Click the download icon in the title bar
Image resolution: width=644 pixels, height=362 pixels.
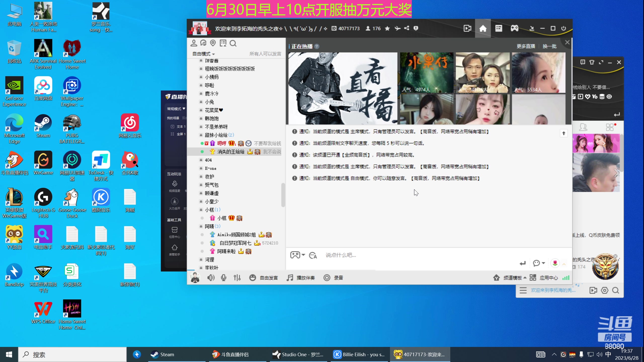[532, 28]
